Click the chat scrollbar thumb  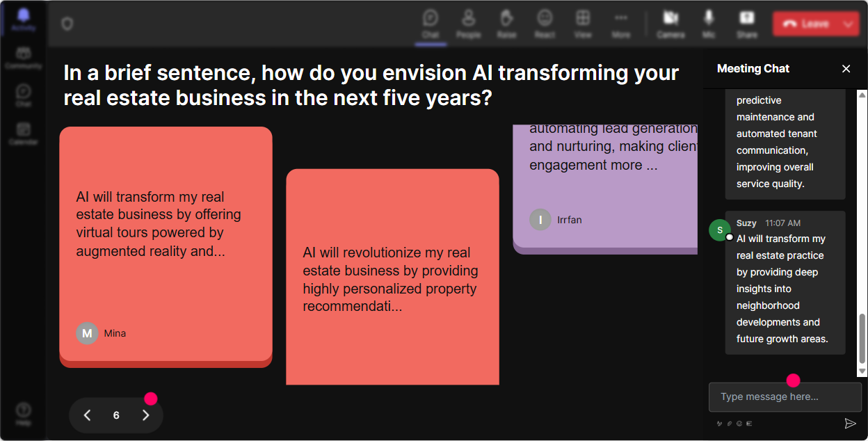862,338
